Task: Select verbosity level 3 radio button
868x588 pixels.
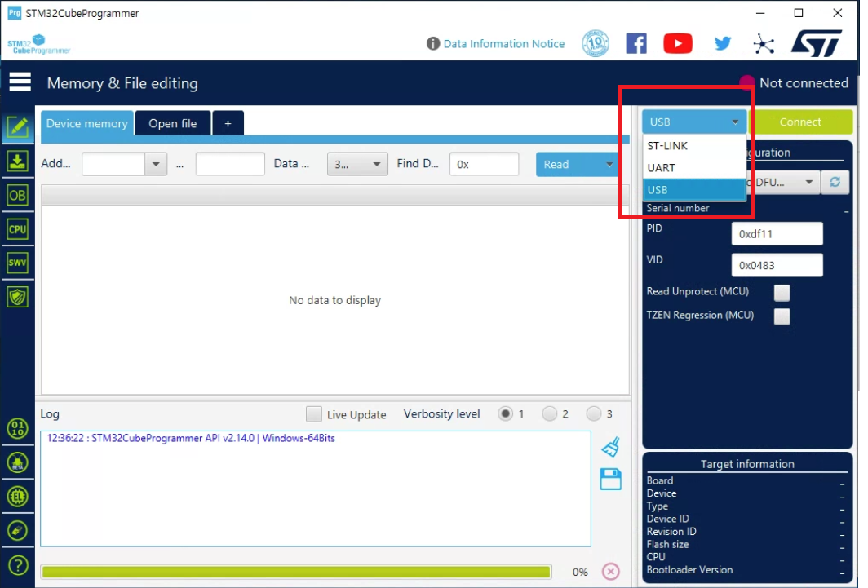Action: [x=593, y=413]
